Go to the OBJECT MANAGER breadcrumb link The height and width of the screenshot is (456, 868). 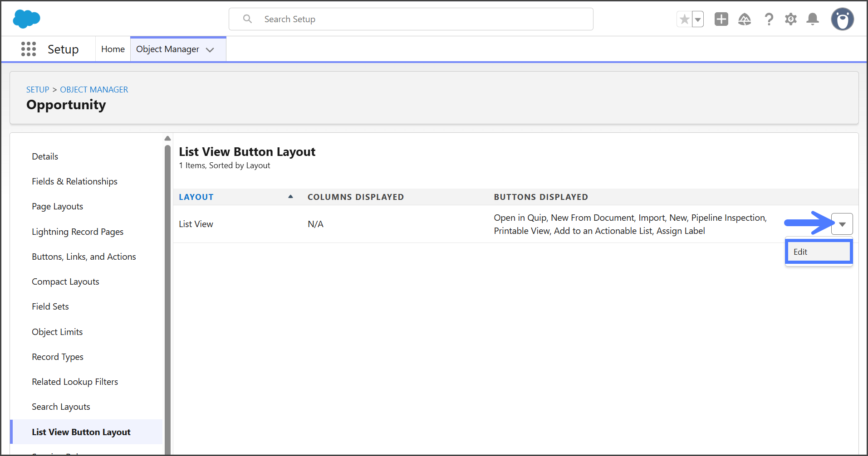(x=94, y=90)
